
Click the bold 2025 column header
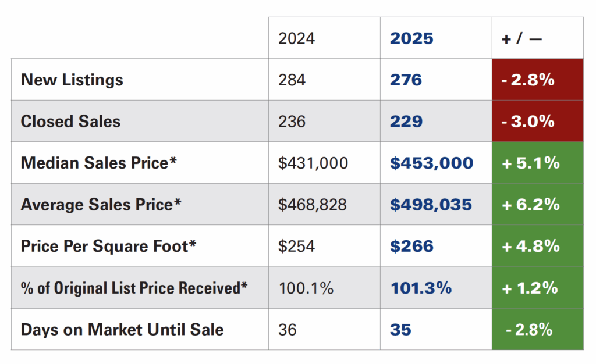click(x=411, y=38)
